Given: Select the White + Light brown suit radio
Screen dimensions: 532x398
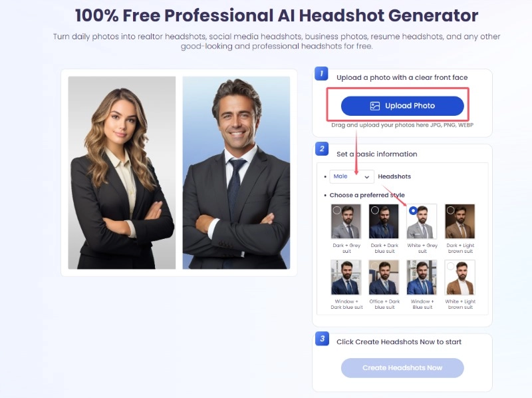Looking at the screenshot, I should [x=451, y=266].
